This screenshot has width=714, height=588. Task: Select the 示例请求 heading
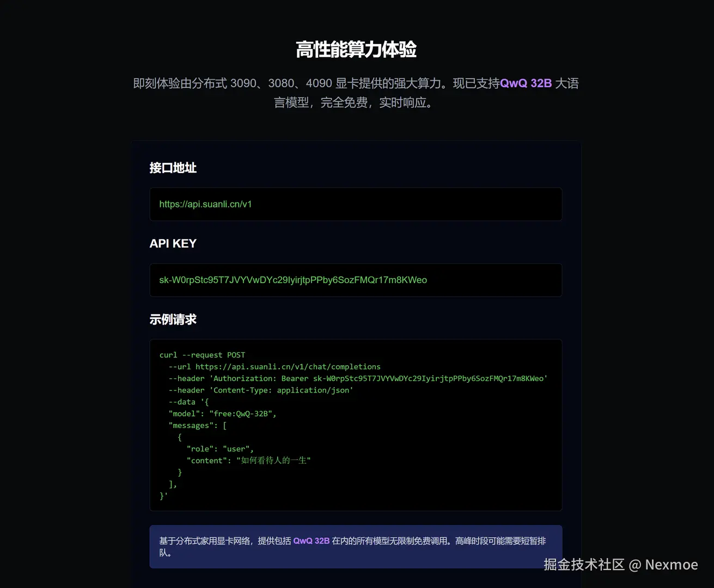click(x=173, y=320)
